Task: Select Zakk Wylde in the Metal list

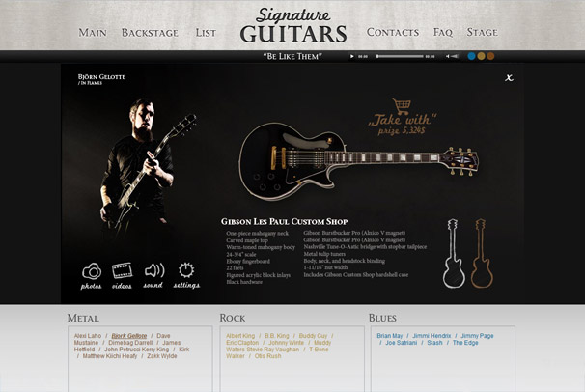Action: 162,356
